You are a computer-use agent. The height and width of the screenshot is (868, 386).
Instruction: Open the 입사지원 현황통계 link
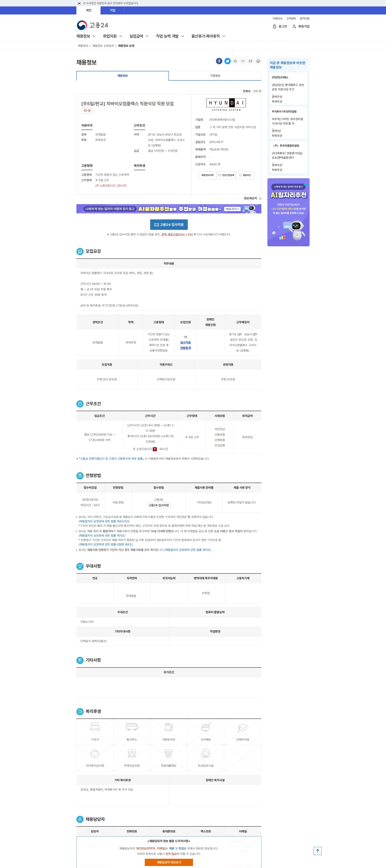click(x=185, y=345)
